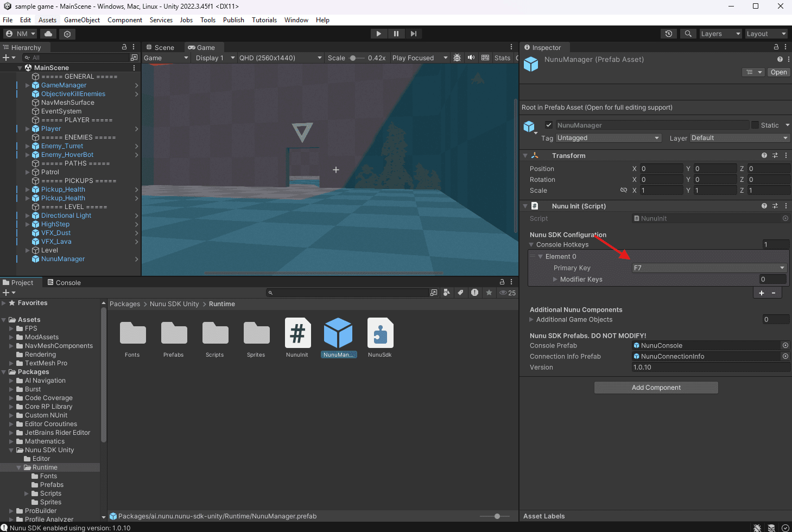Switch to the Console tab

pos(64,282)
